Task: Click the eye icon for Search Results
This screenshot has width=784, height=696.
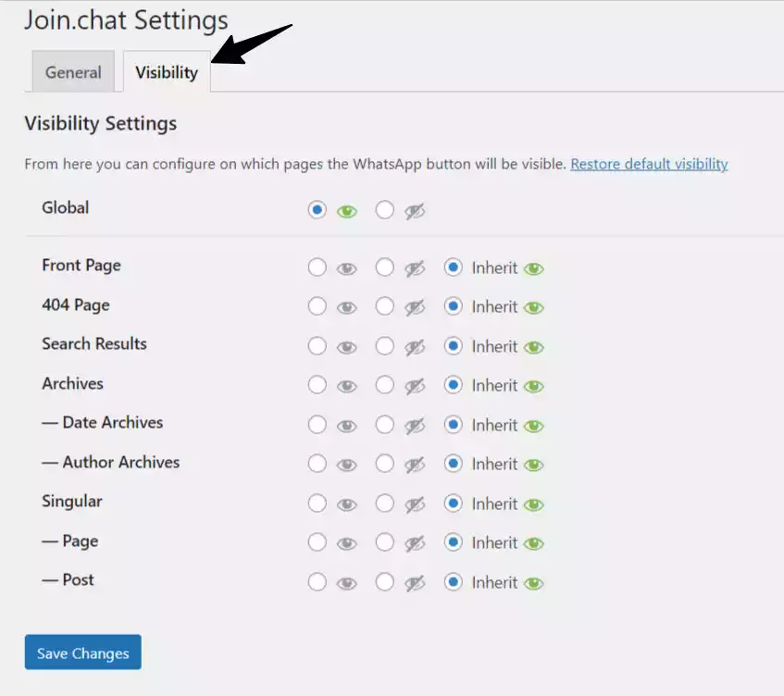Action: (347, 347)
